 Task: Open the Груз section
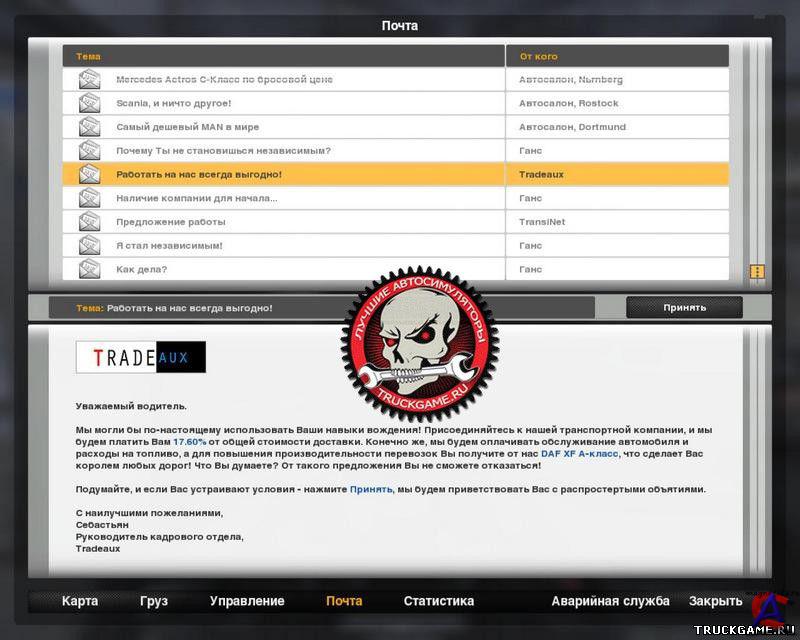[x=154, y=601]
